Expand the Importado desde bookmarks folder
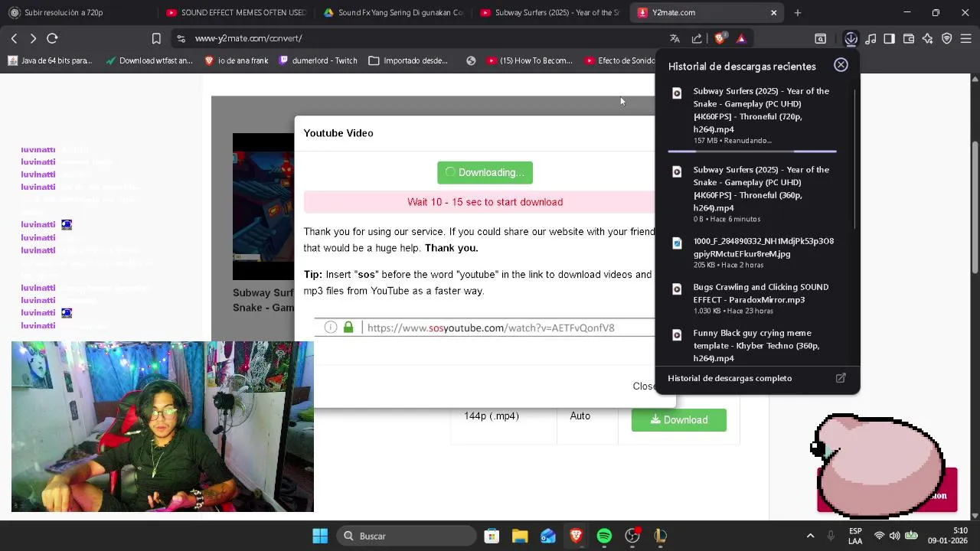The image size is (980, 551). 408,60
